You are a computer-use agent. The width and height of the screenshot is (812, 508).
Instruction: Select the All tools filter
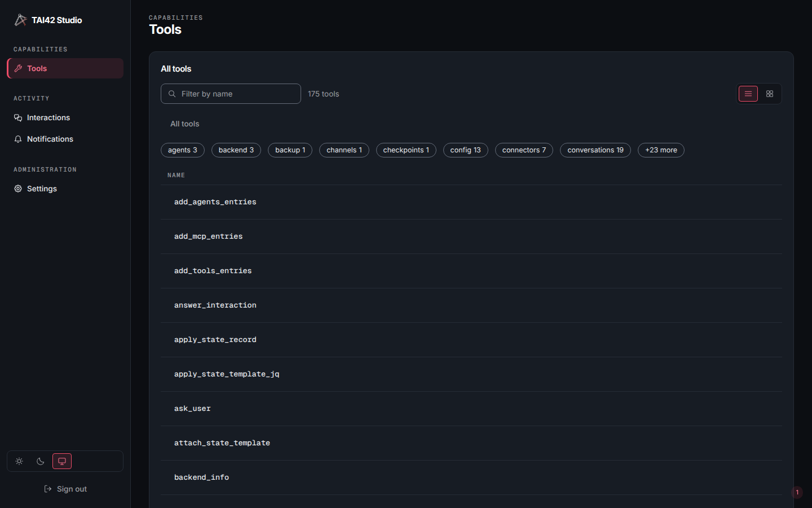pos(185,124)
